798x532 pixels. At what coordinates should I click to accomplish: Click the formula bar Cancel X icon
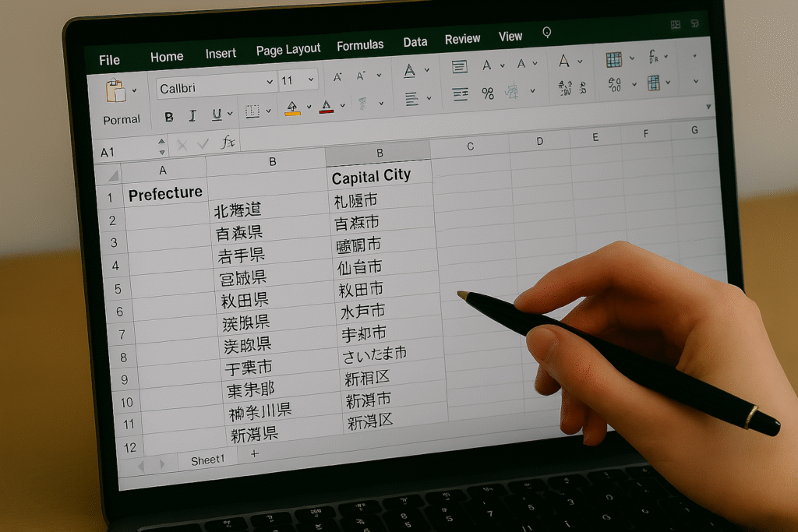(182, 145)
